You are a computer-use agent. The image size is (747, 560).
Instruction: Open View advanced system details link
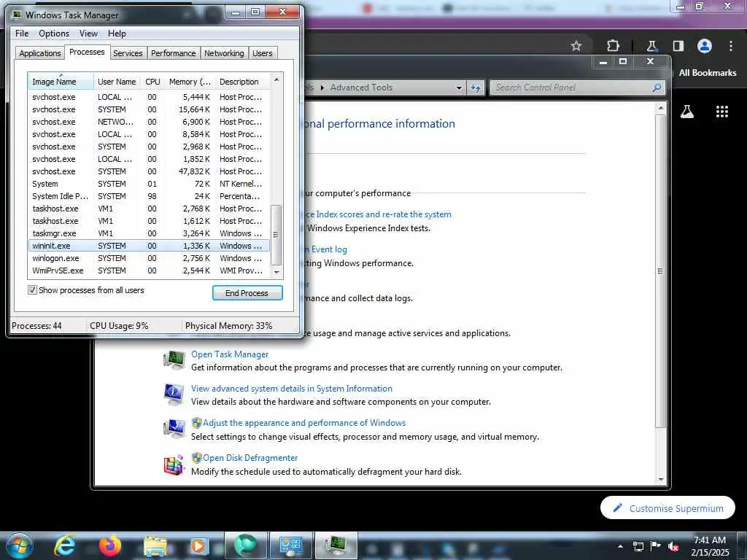pyautogui.click(x=292, y=389)
